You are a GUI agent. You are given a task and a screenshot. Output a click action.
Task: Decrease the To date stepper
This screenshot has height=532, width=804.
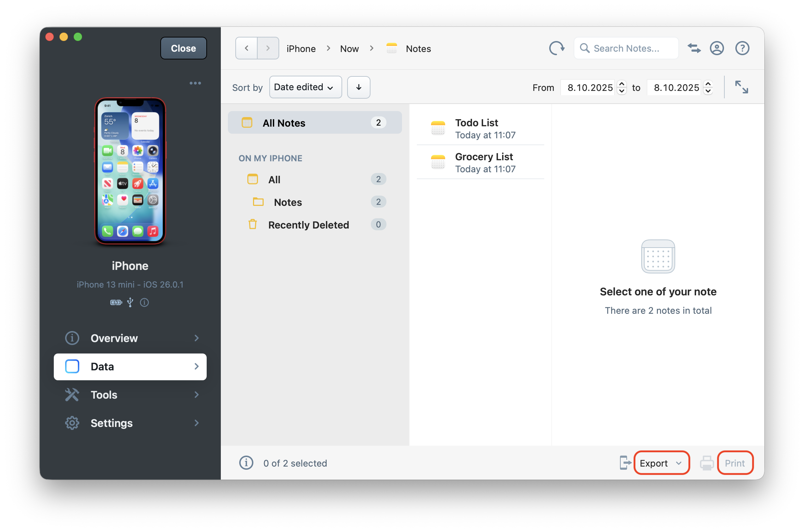(x=708, y=91)
